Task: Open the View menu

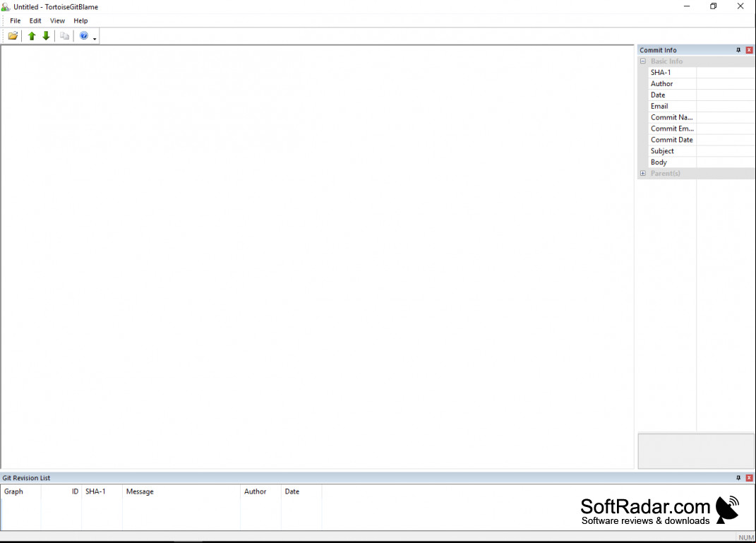Action: [x=57, y=20]
